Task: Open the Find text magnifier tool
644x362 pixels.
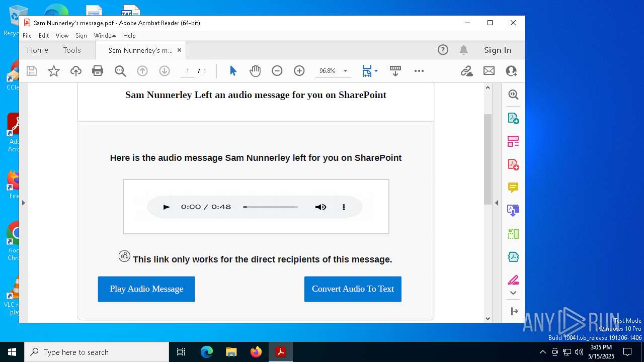Action: (120, 71)
